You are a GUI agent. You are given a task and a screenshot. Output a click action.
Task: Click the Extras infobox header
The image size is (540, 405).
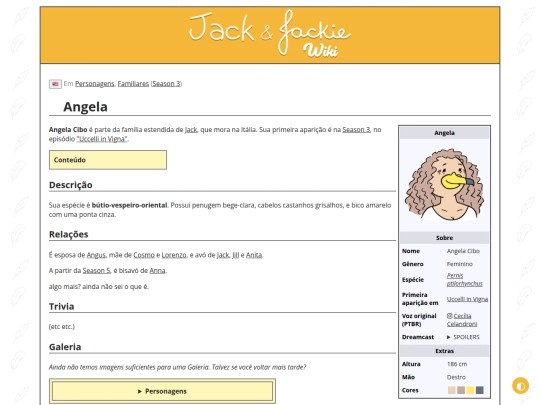[444, 351]
